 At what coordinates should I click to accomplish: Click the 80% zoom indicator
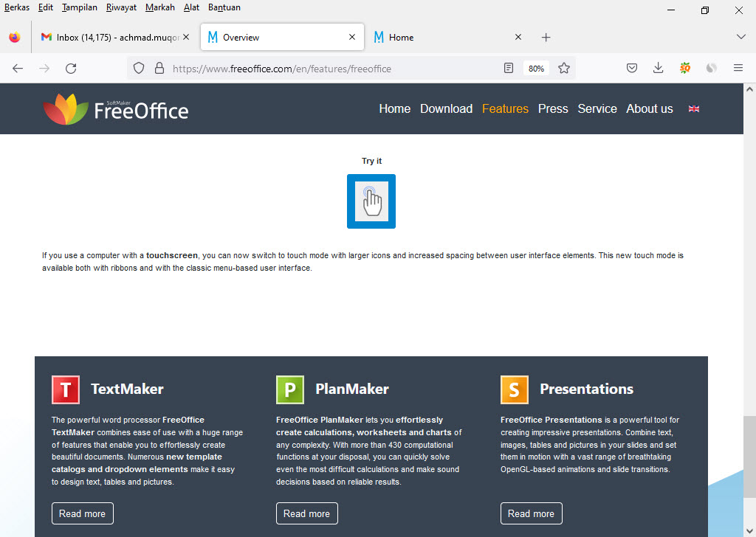coord(535,68)
